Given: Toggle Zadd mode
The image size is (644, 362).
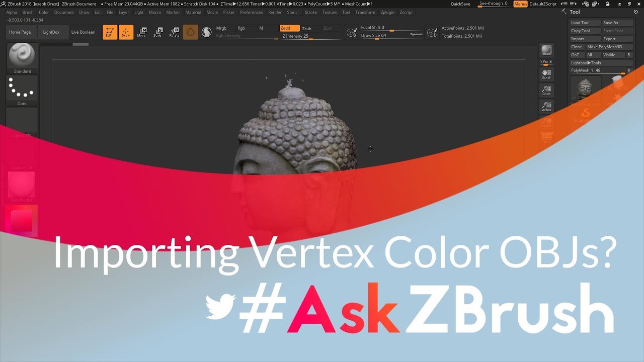Looking at the screenshot, I should [x=289, y=28].
